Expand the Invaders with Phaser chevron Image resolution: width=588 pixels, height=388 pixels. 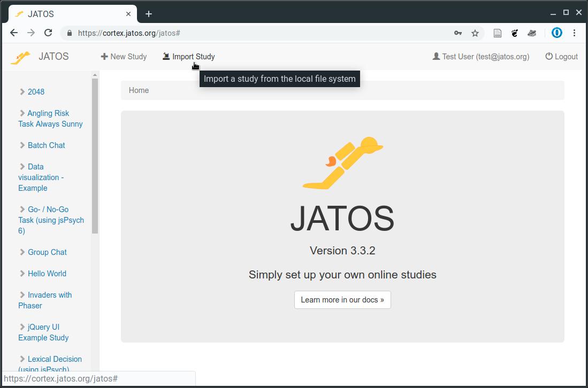(x=22, y=295)
